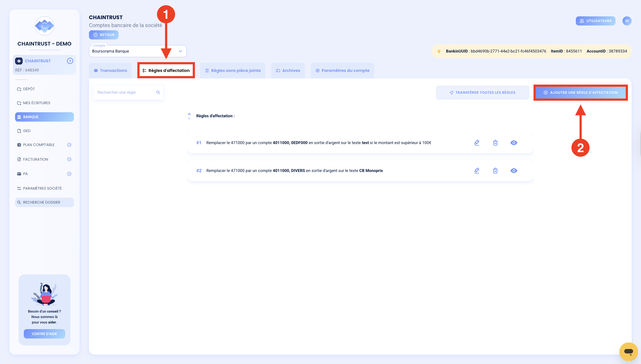Open the CHAINTRUST company arrow icon
Viewport: 641px width, 364px height.
point(70,61)
